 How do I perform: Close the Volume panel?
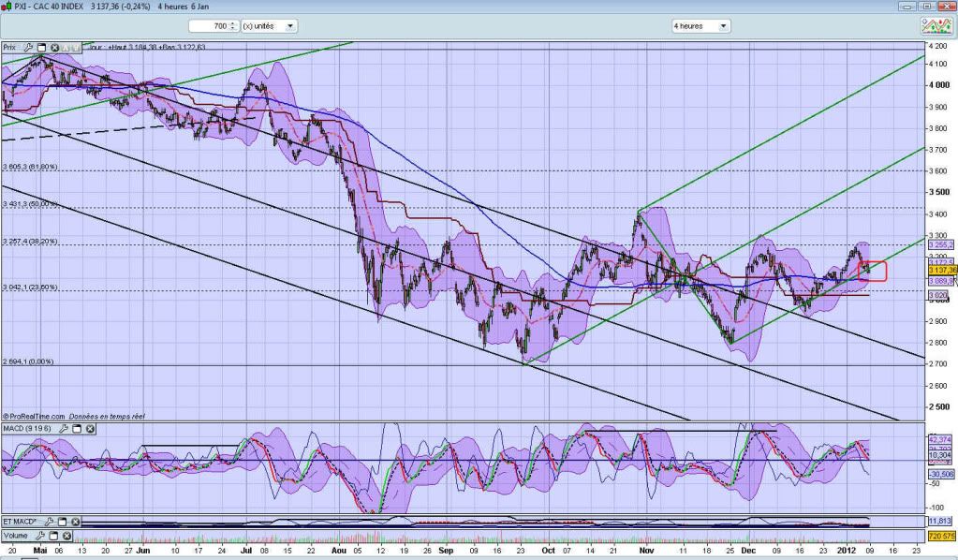point(65,538)
